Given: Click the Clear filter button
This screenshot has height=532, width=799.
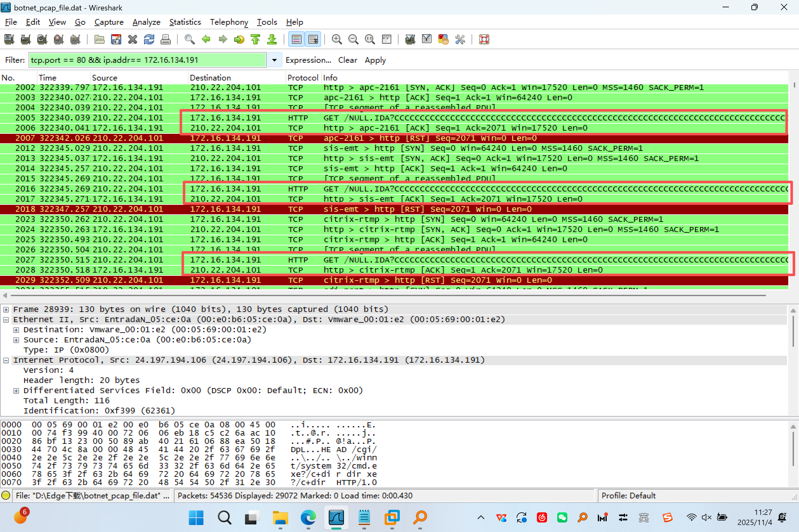Looking at the screenshot, I should click(347, 60).
